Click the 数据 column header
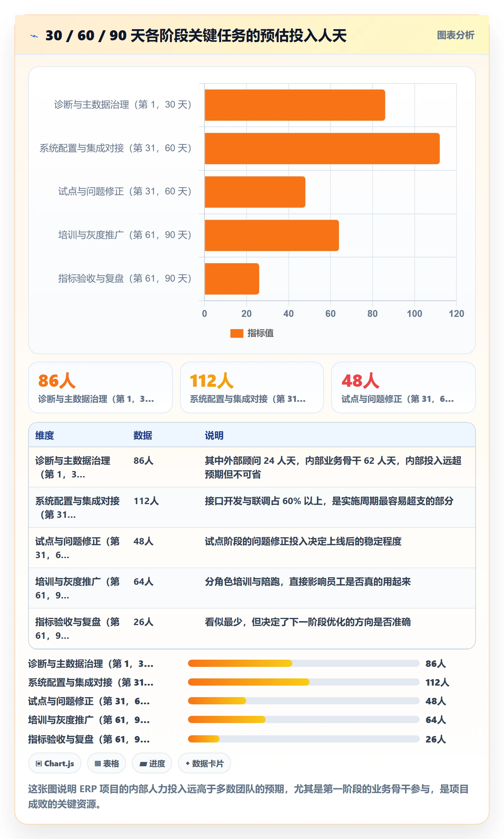Viewport: 504px width, 839px height. click(143, 435)
